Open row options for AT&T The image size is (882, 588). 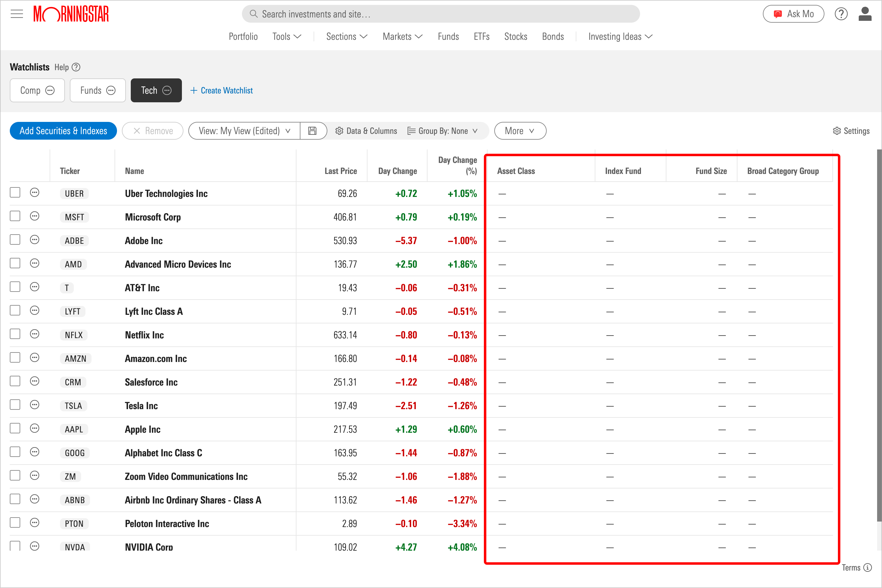[35, 287]
